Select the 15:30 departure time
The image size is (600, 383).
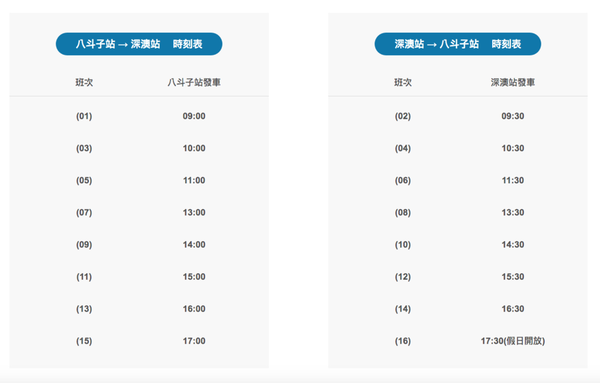click(x=513, y=277)
